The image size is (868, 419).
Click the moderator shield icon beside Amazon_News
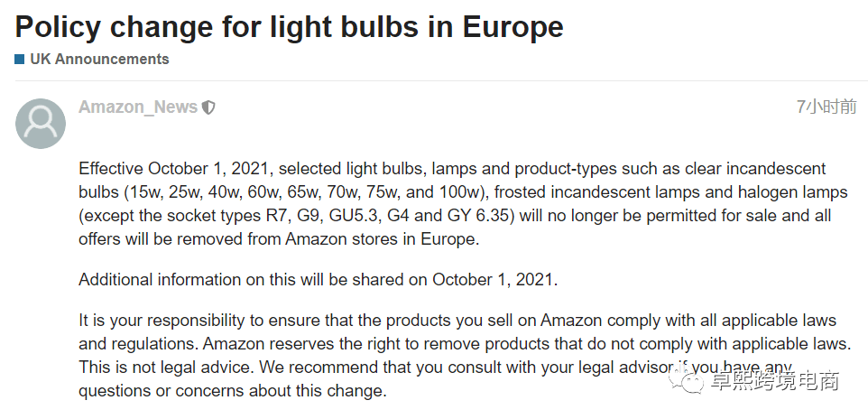[x=208, y=107]
